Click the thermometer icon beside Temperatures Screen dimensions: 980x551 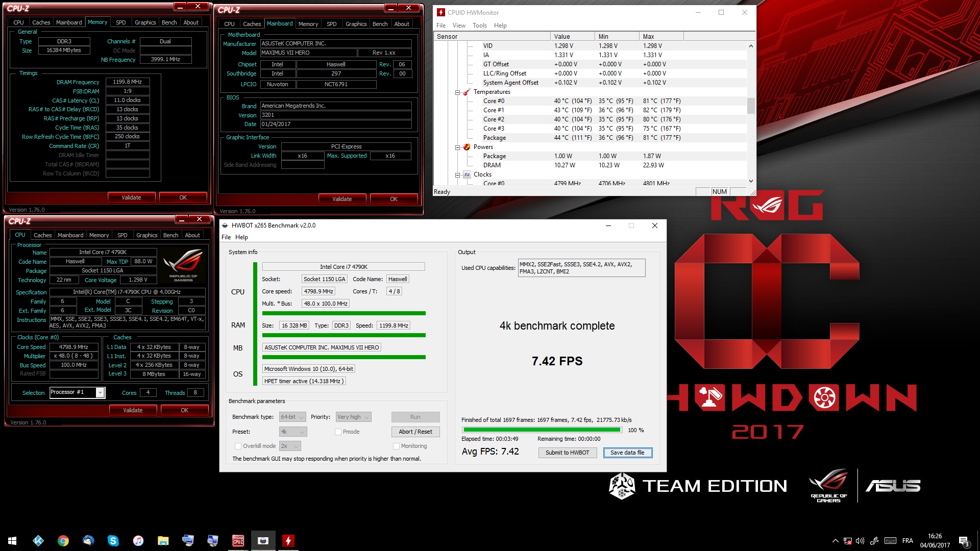click(x=467, y=92)
